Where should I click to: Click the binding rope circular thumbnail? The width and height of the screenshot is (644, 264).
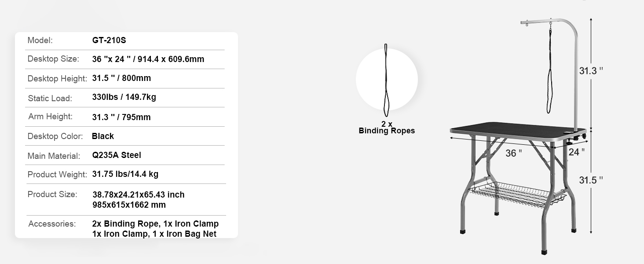tap(387, 80)
